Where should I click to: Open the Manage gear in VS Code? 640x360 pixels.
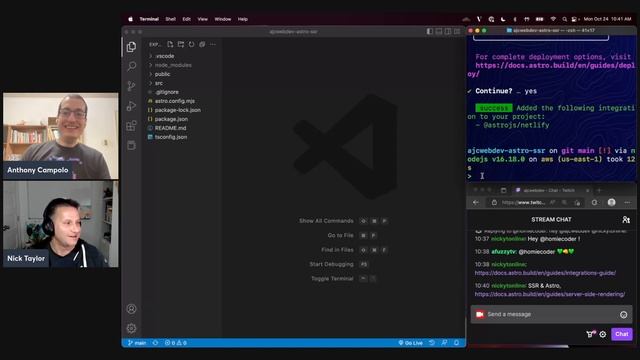coord(131,328)
